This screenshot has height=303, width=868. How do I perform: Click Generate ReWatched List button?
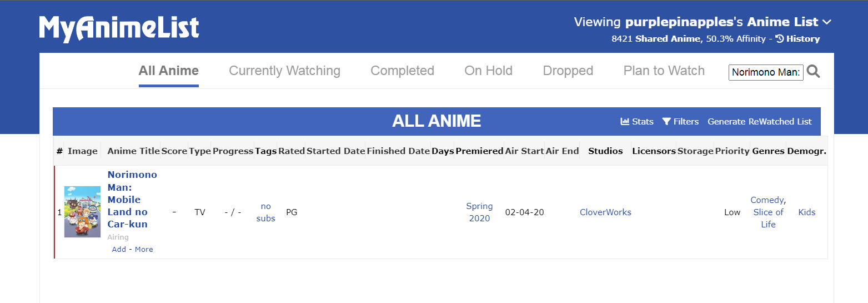coord(759,121)
